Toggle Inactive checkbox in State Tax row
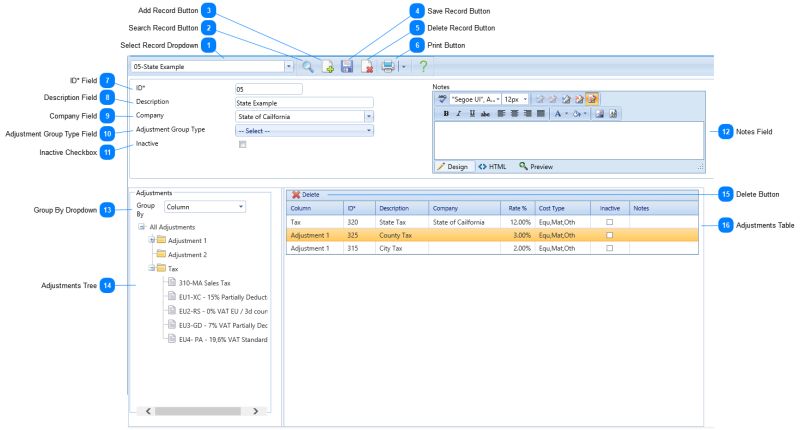The image size is (800, 430). [609, 222]
